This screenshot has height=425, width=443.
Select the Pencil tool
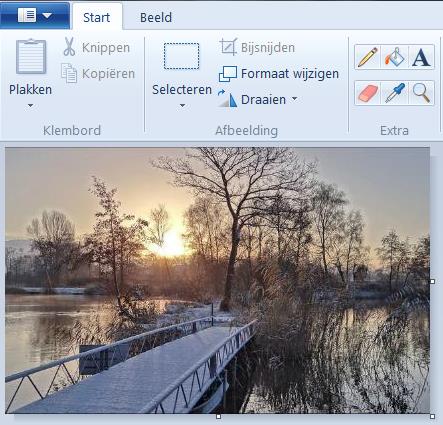point(367,57)
